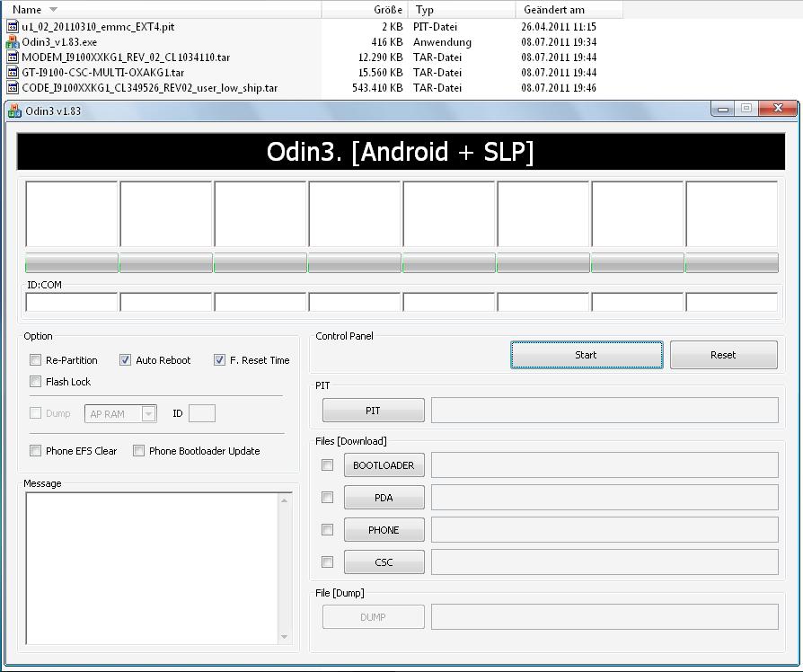
Task: Click the Odin3_v1.83.exe application icon
Action: [x=13, y=42]
